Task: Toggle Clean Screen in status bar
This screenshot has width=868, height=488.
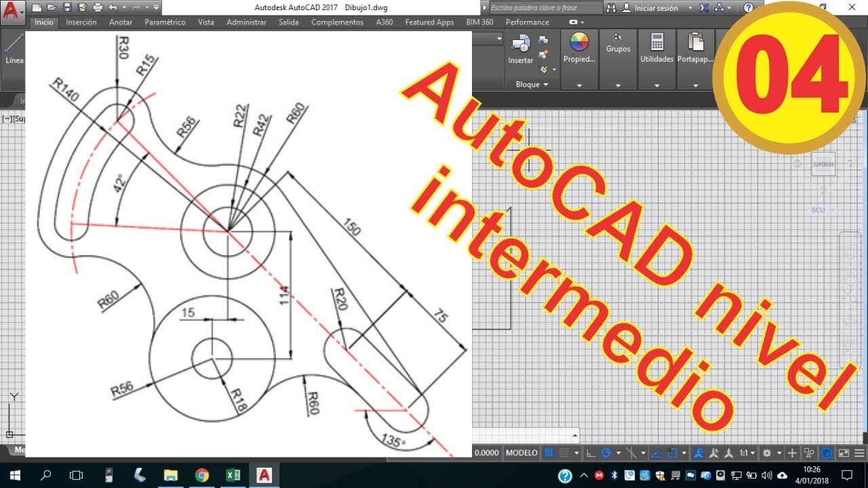Action: point(844,453)
